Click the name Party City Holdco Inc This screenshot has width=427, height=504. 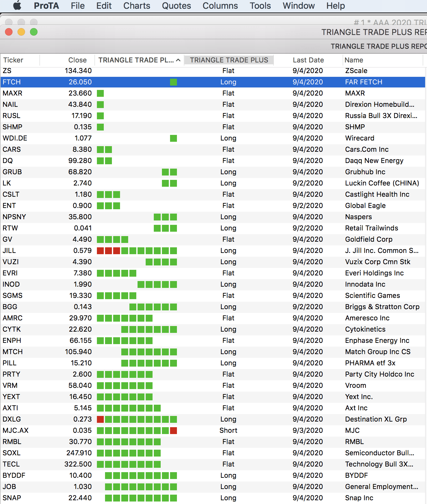pos(379,374)
